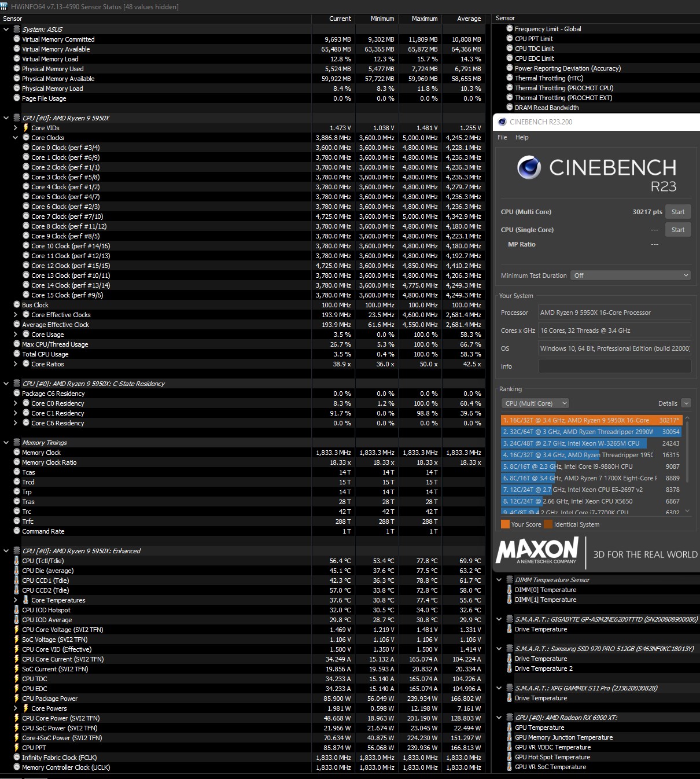Click the lightning icon for CPU Package Power
This screenshot has height=779, width=700.
17,698
